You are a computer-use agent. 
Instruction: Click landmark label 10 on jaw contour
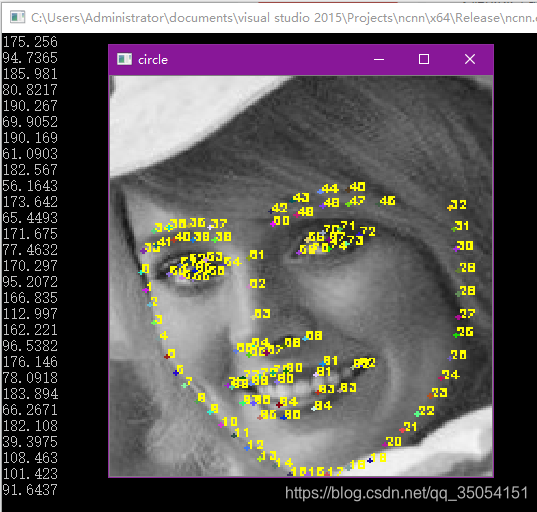pyautogui.click(x=229, y=421)
